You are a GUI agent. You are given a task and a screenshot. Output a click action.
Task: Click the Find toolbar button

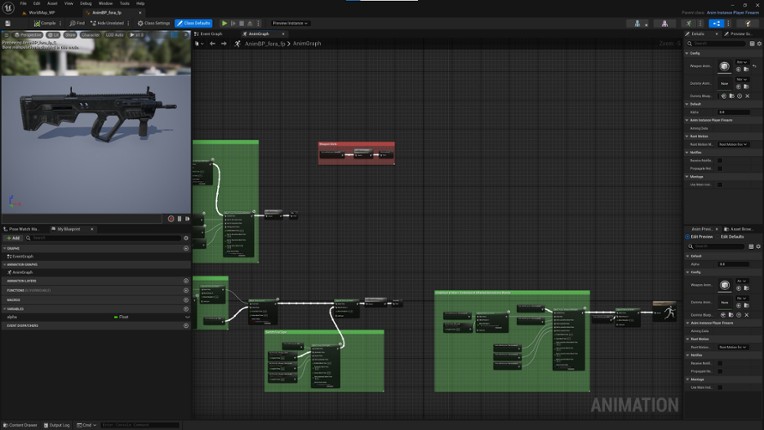pyautogui.click(x=78, y=22)
